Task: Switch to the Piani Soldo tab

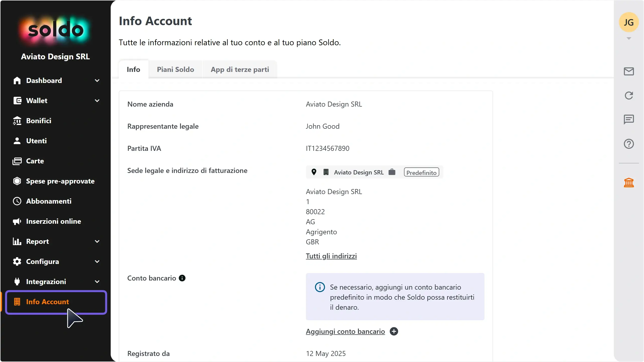Action: (x=175, y=69)
